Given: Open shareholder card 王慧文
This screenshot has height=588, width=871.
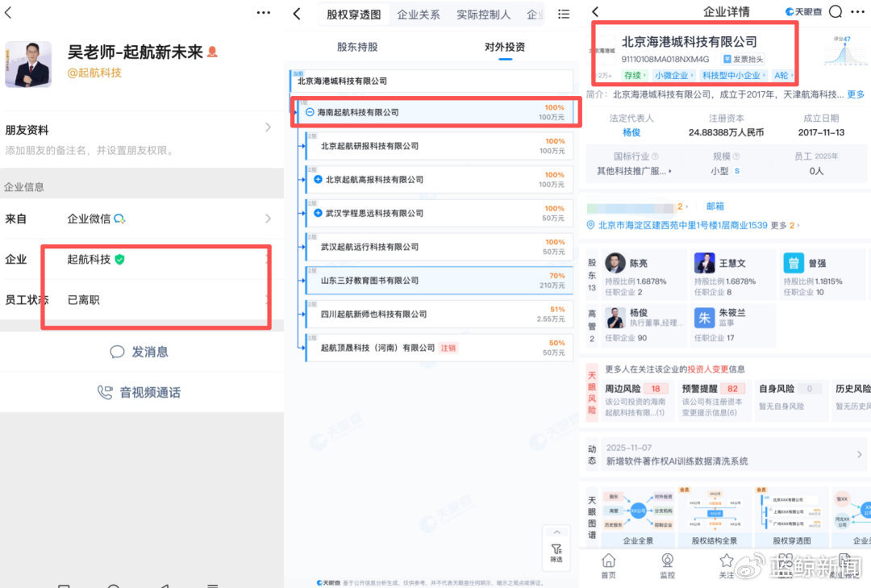Looking at the screenshot, I should click(x=733, y=274).
